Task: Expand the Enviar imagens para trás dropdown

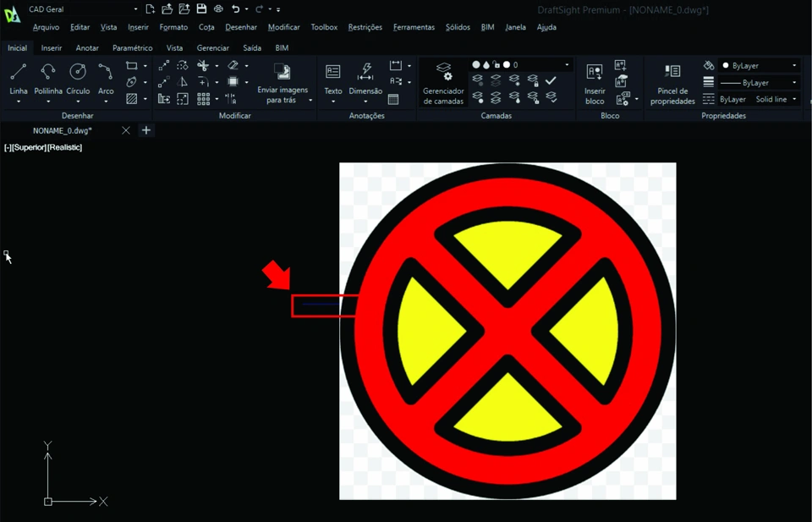Action: click(x=310, y=100)
